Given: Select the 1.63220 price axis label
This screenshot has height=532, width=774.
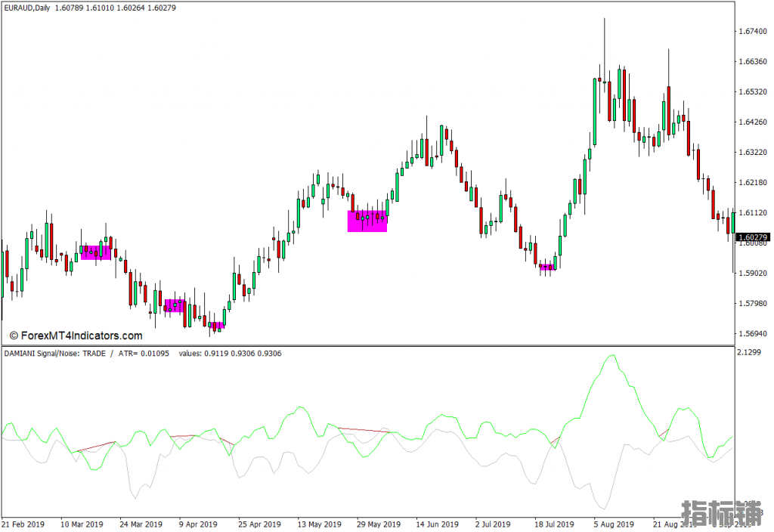Looking at the screenshot, I should pos(753,152).
